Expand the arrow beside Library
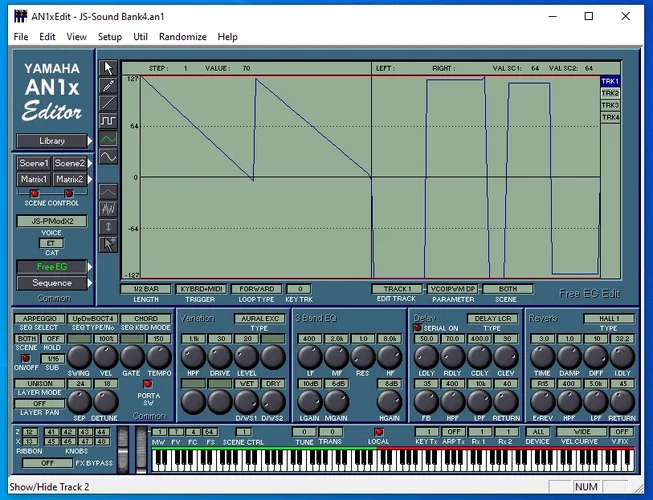Viewport: 653px width, 500px height. 90,141
